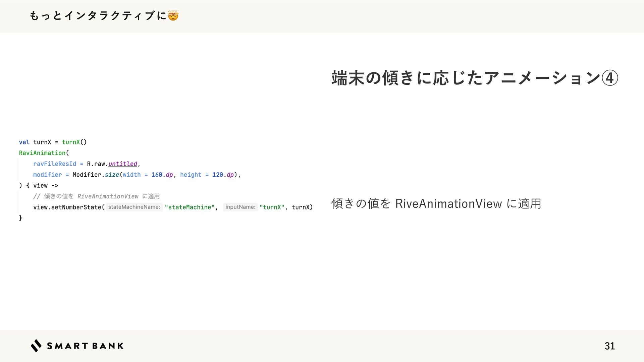Click the 'inputName:' inlay hint
This screenshot has width=644, height=362.
click(240, 207)
